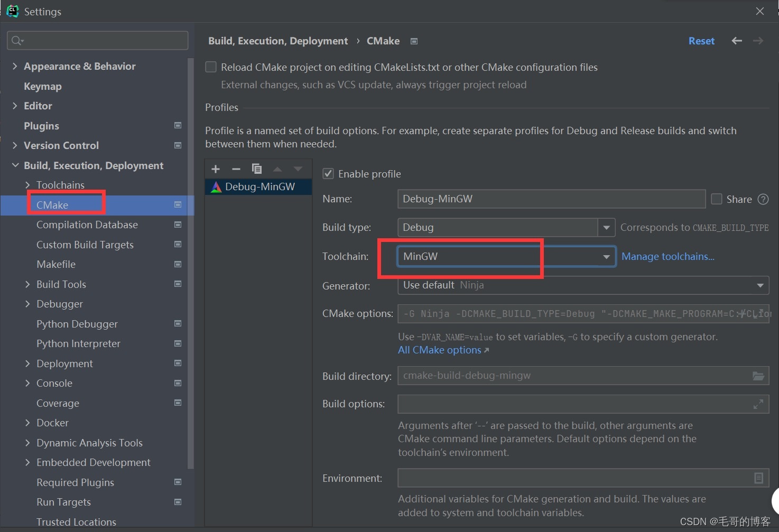Move profile down arrow
The width and height of the screenshot is (779, 532).
click(298, 169)
